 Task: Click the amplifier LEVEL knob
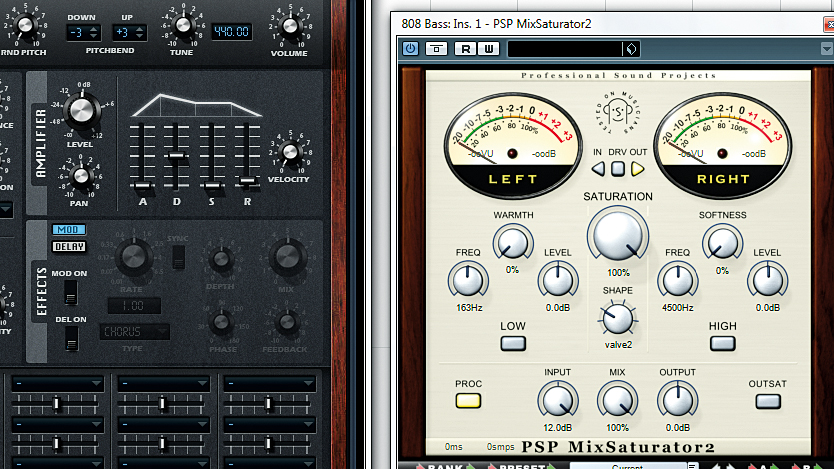(x=81, y=111)
